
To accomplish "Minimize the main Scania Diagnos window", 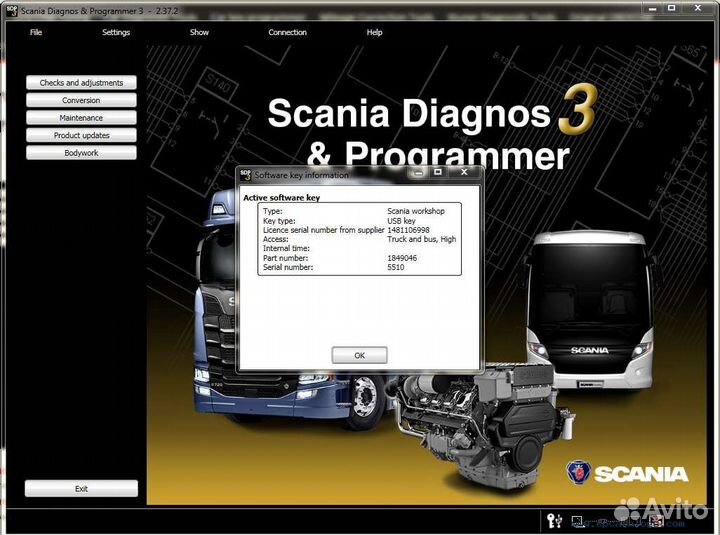I will click(x=652, y=8).
